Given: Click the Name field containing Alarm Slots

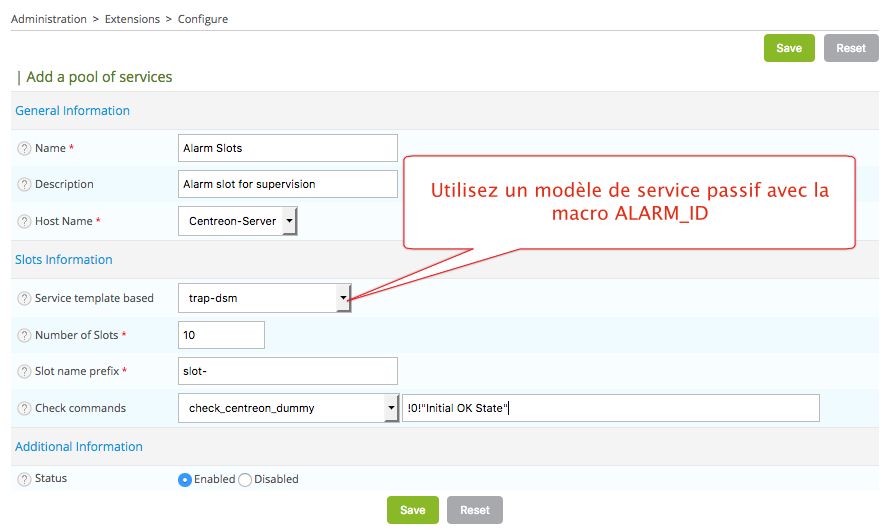Looking at the screenshot, I should tap(287, 148).
